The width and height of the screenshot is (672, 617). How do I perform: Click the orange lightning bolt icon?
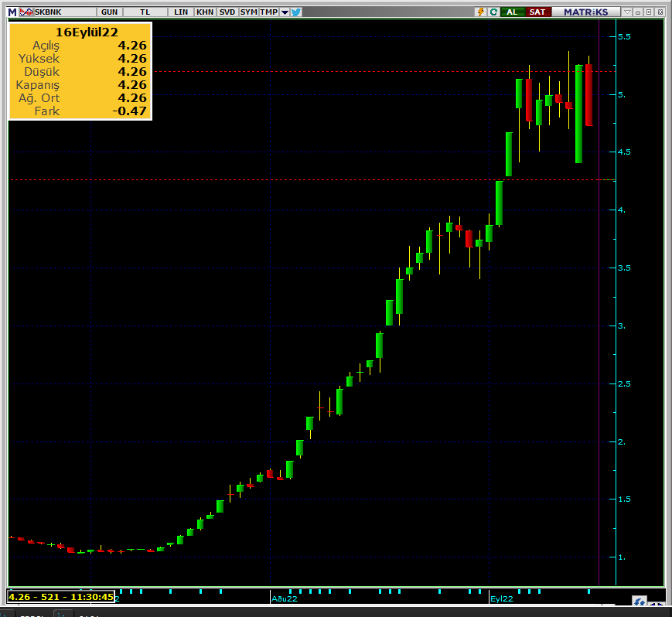click(x=481, y=12)
